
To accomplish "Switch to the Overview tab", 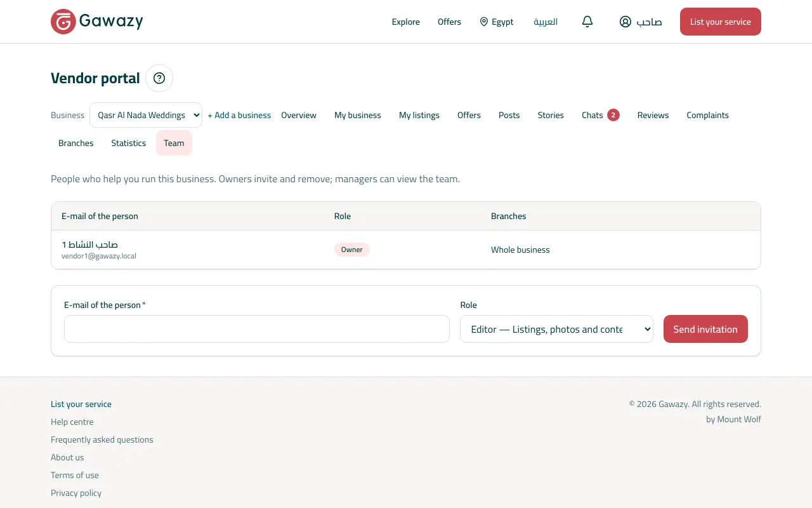I will point(299,115).
